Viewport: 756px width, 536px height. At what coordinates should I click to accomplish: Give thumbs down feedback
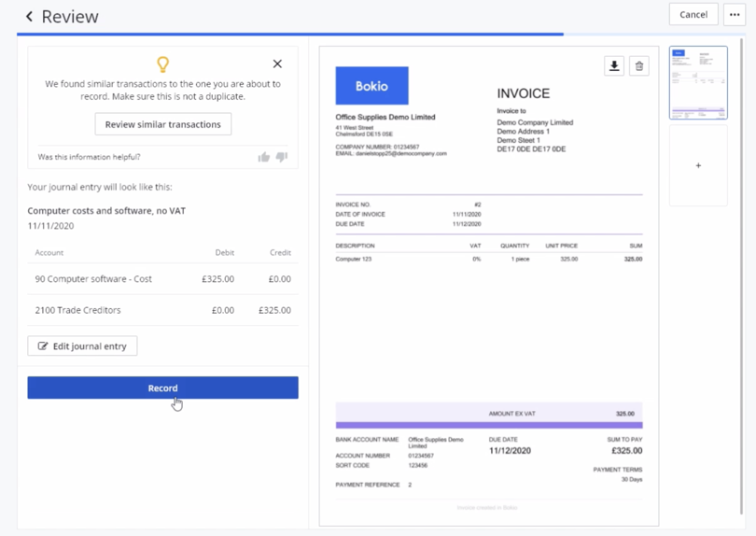pos(281,157)
